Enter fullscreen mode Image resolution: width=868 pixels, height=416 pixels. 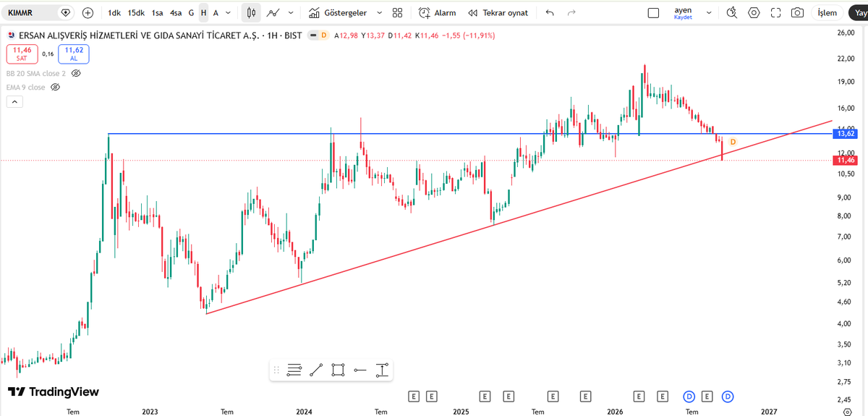point(776,12)
